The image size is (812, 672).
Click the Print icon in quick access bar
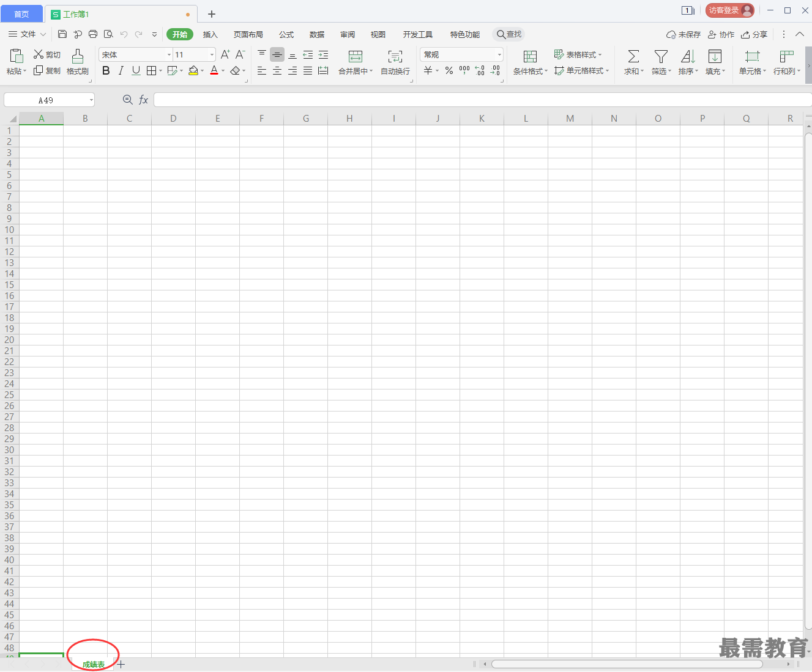click(x=93, y=34)
